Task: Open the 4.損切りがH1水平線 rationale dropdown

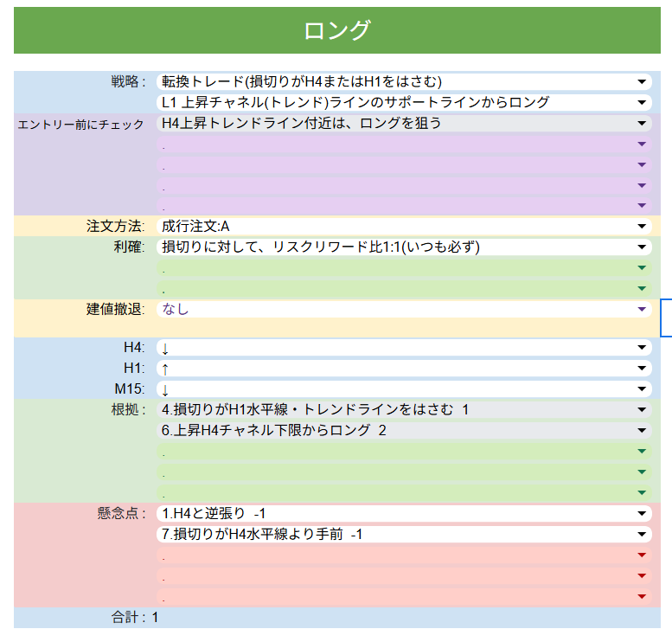Action: (x=642, y=410)
